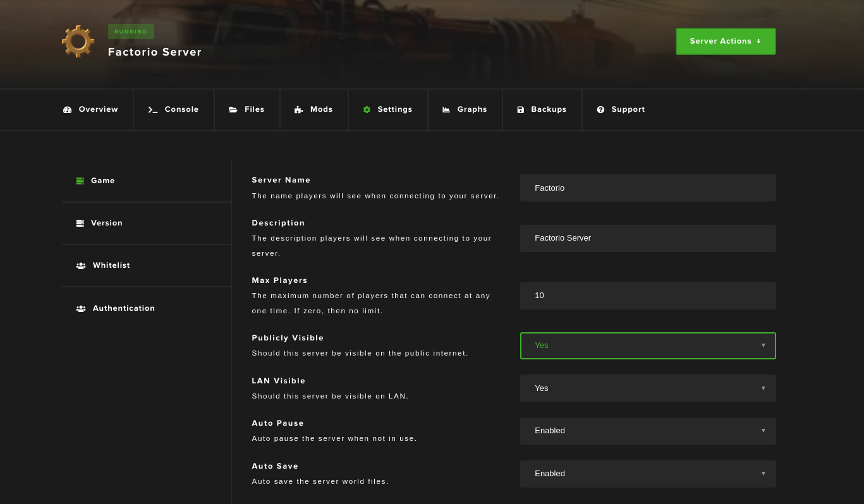
Task: Select Game settings in the sidebar
Action: coord(147,181)
